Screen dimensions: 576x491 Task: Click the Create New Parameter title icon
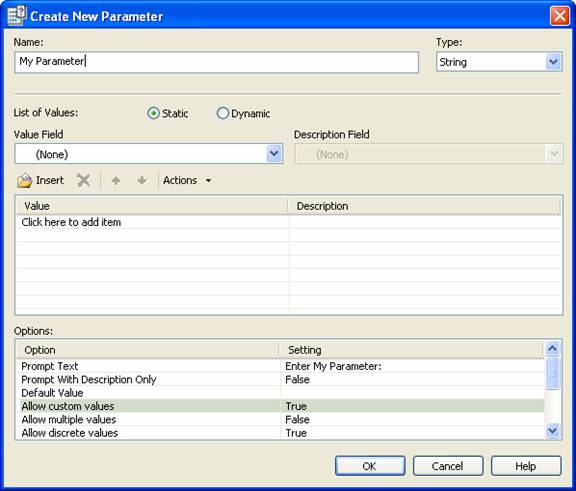click(x=17, y=16)
